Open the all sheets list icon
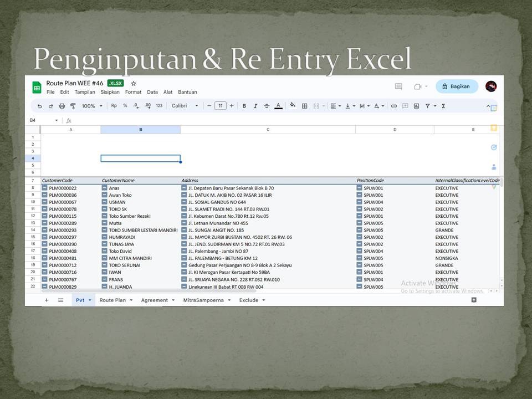The image size is (532, 399). point(60,300)
